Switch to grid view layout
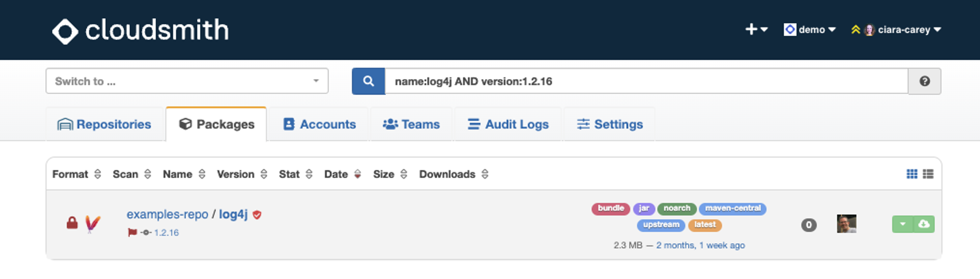This screenshot has height=279, width=980. click(x=912, y=174)
